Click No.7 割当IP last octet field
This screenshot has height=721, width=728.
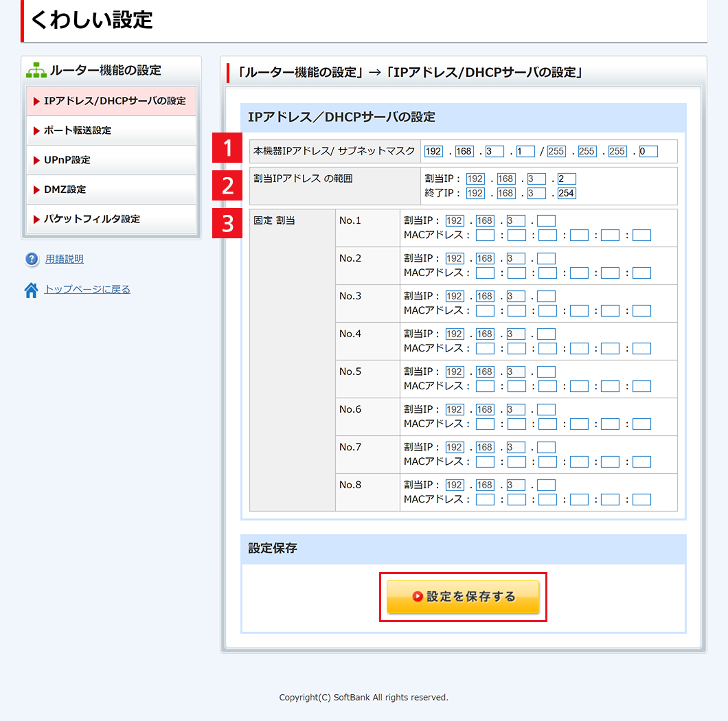(546, 448)
